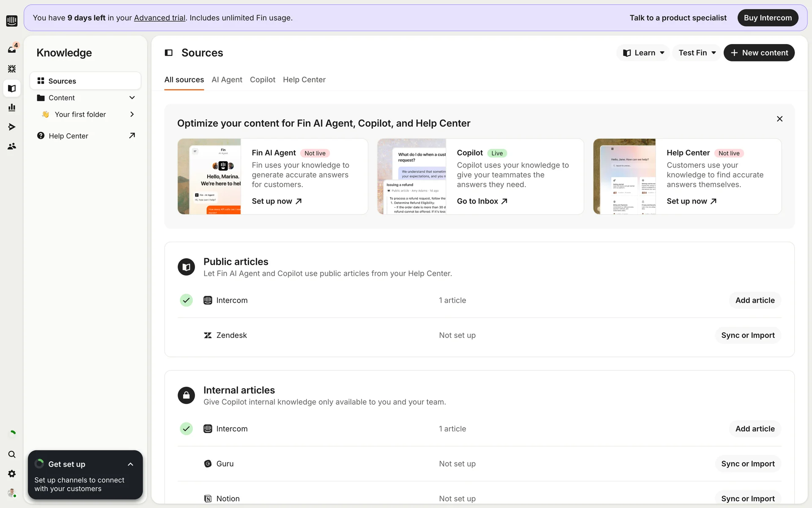Image resolution: width=812 pixels, height=508 pixels.
Task: Click green check next to Public articles Intercom
Action: [x=186, y=300]
